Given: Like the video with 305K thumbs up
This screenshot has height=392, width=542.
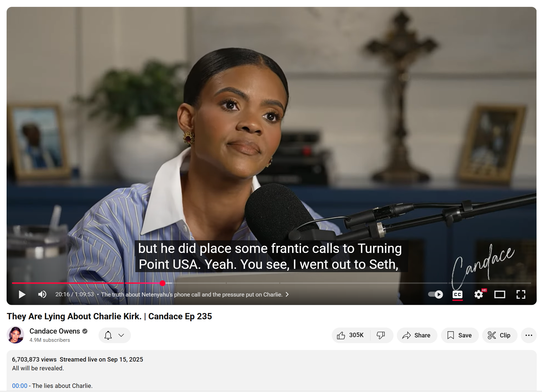Looking at the screenshot, I should pos(351,335).
